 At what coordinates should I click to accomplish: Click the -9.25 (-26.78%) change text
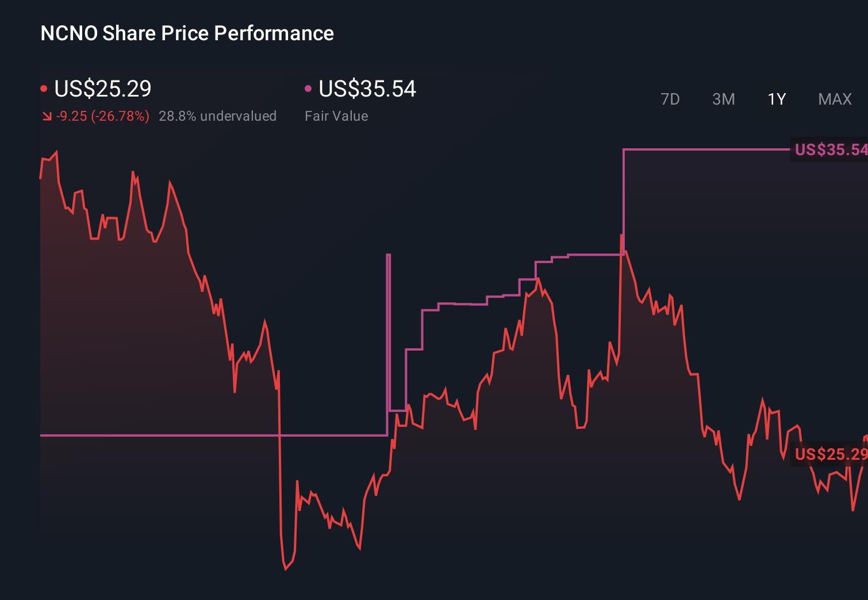click(x=101, y=116)
